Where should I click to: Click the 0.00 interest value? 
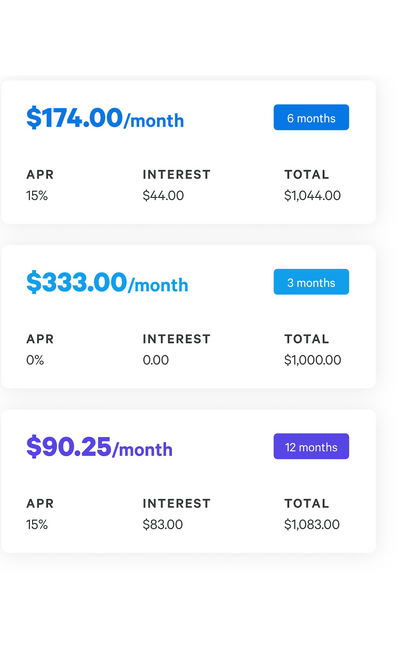click(156, 360)
